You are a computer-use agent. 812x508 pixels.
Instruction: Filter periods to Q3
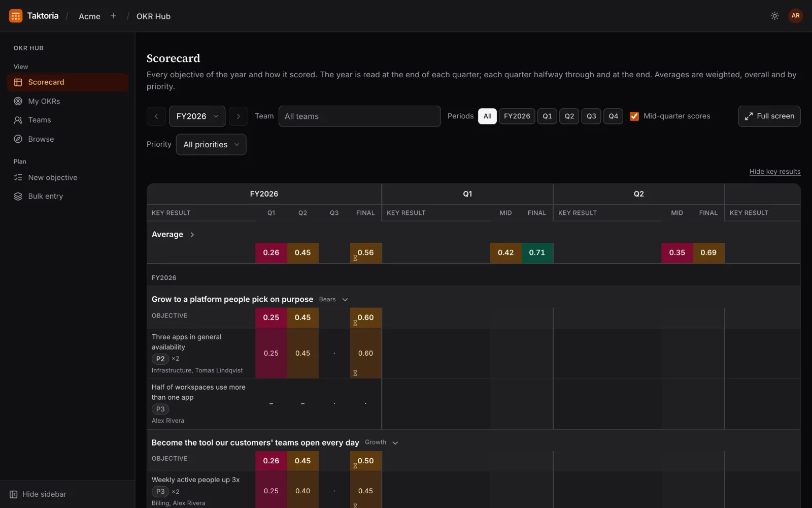click(591, 116)
